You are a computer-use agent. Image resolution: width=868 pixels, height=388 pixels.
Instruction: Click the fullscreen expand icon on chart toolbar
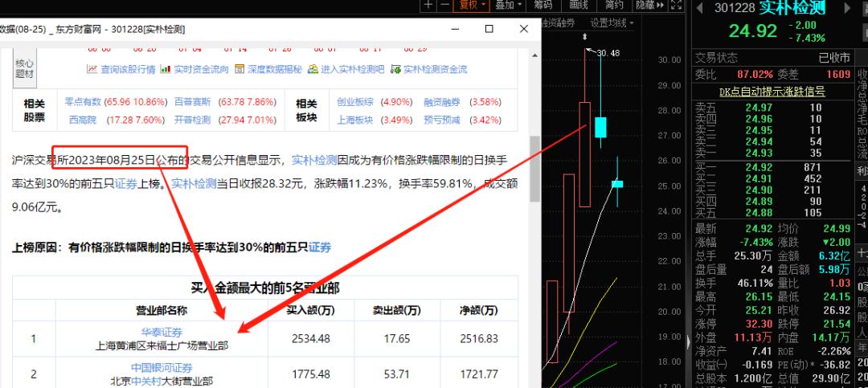click(677, 5)
